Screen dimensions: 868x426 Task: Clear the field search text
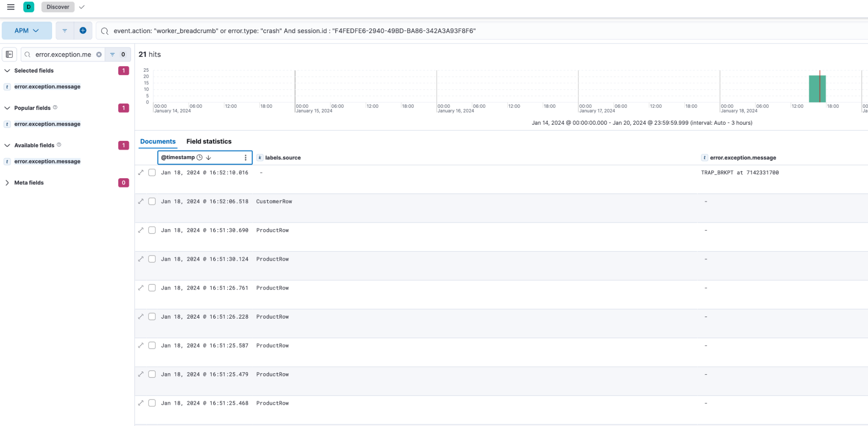pyautogui.click(x=99, y=54)
